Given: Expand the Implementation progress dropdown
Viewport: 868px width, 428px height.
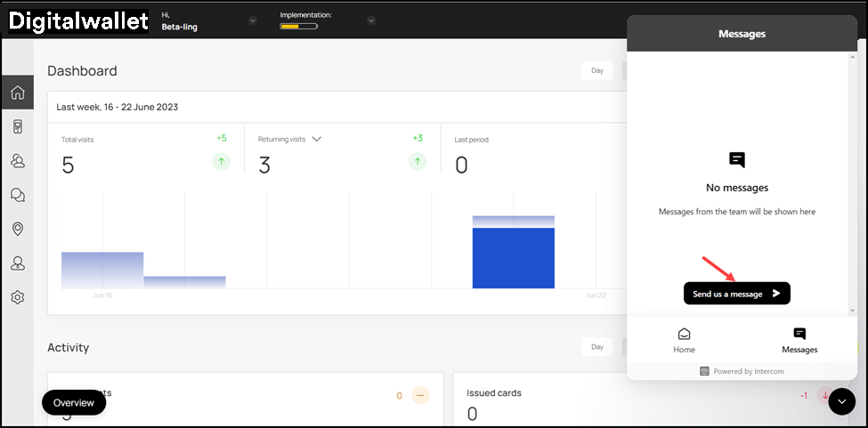Looking at the screenshot, I should click(371, 20).
